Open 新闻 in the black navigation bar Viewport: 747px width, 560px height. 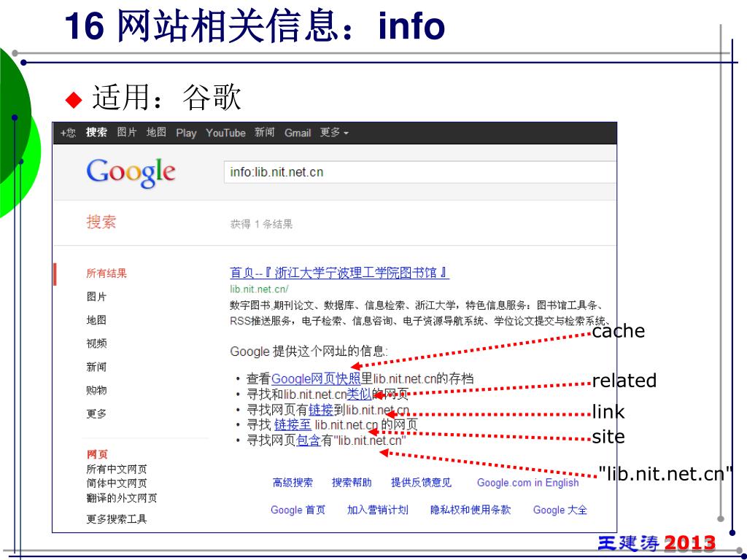coord(264,133)
